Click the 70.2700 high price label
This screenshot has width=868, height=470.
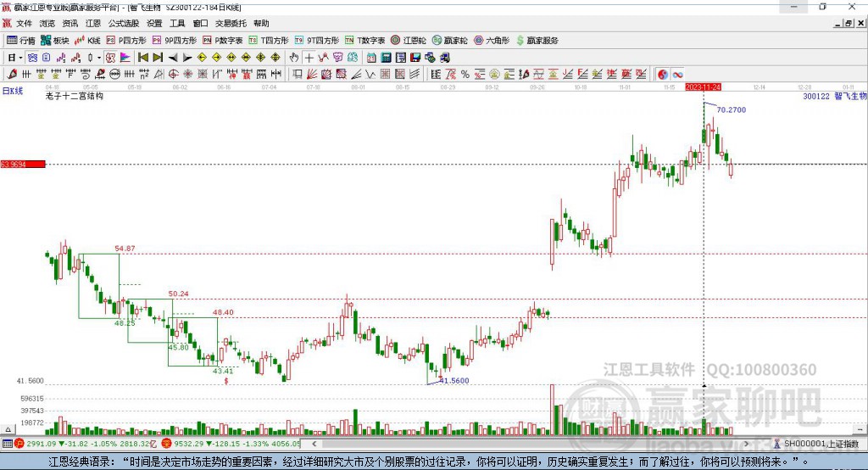tap(732, 109)
